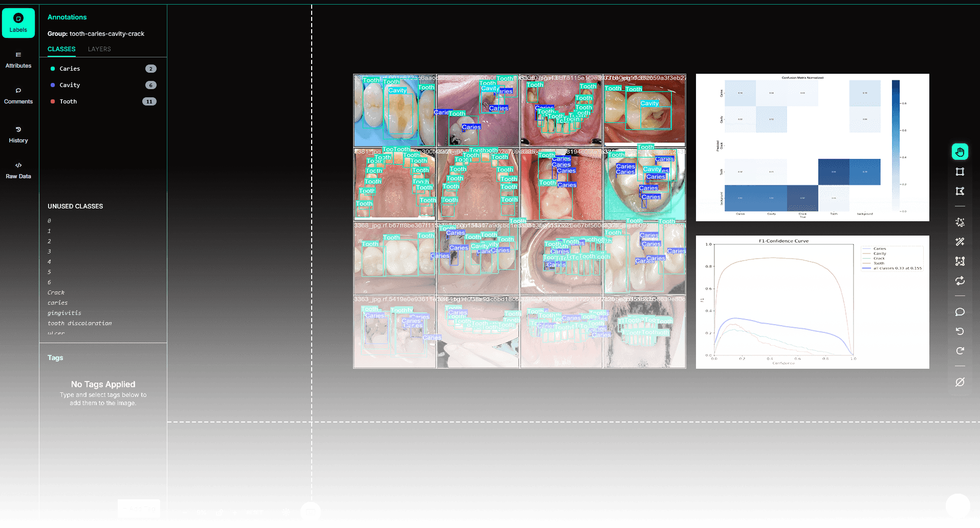Screen dimensions: 980x528
Task: Select the bounding box tool
Action: 960,172
